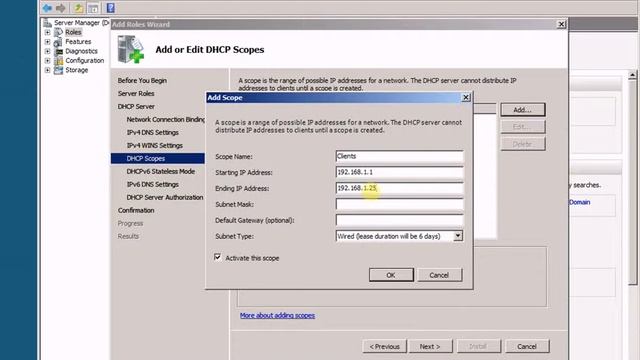Expand the Features tree node
The image size is (640, 360).
(x=47, y=42)
